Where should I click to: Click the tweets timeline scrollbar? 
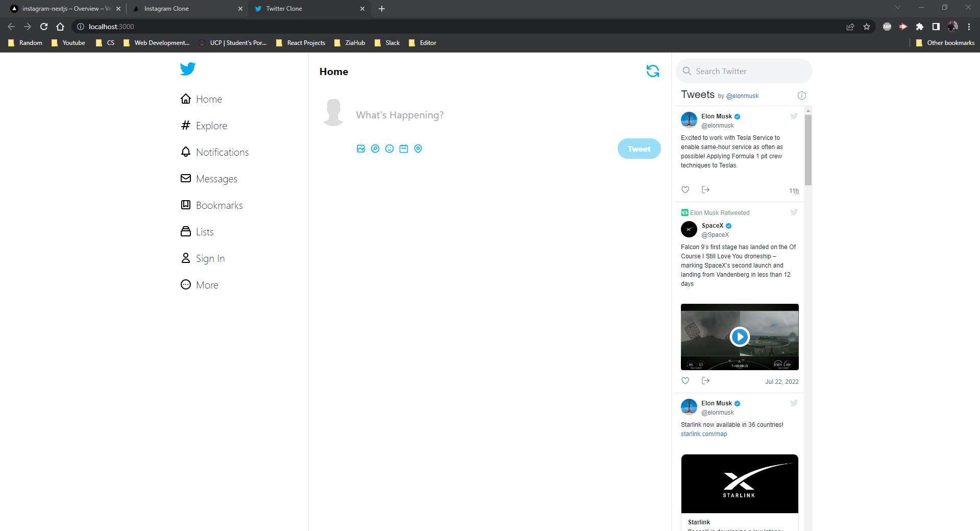pyautogui.click(x=808, y=150)
